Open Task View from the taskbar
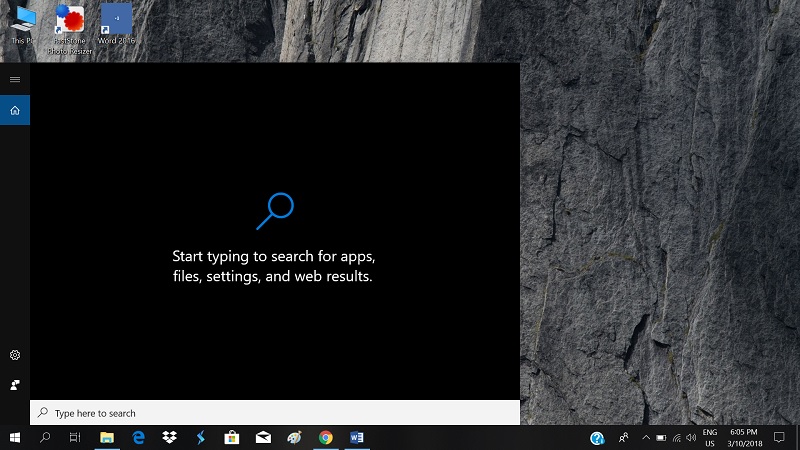Screen dimensions: 800x450 (x=75, y=437)
